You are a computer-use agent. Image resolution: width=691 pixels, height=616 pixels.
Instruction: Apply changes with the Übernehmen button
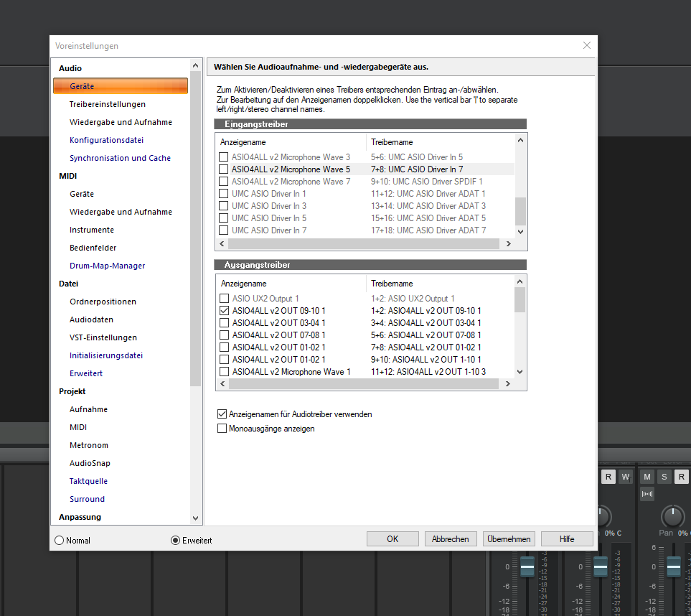pos(509,539)
